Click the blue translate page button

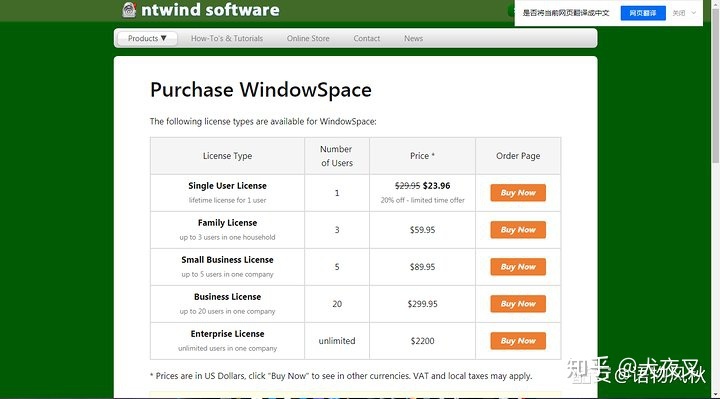[x=643, y=13]
